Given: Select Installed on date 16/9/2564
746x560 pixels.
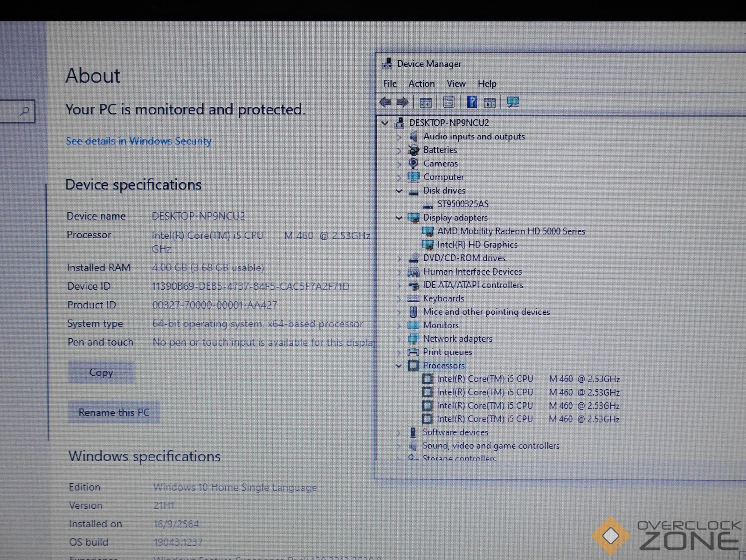Looking at the screenshot, I should 176,524.
